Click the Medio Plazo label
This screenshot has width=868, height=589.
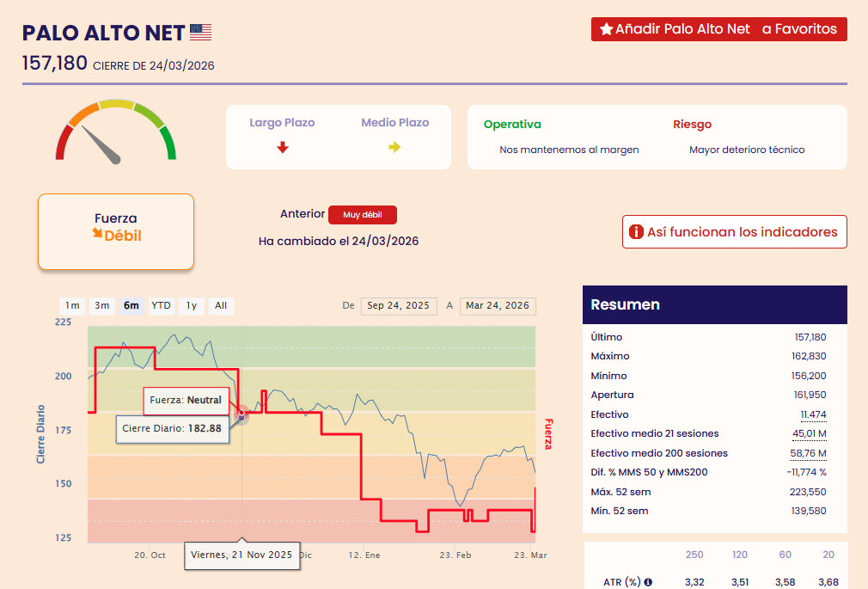pyautogui.click(x=395, y=122)
